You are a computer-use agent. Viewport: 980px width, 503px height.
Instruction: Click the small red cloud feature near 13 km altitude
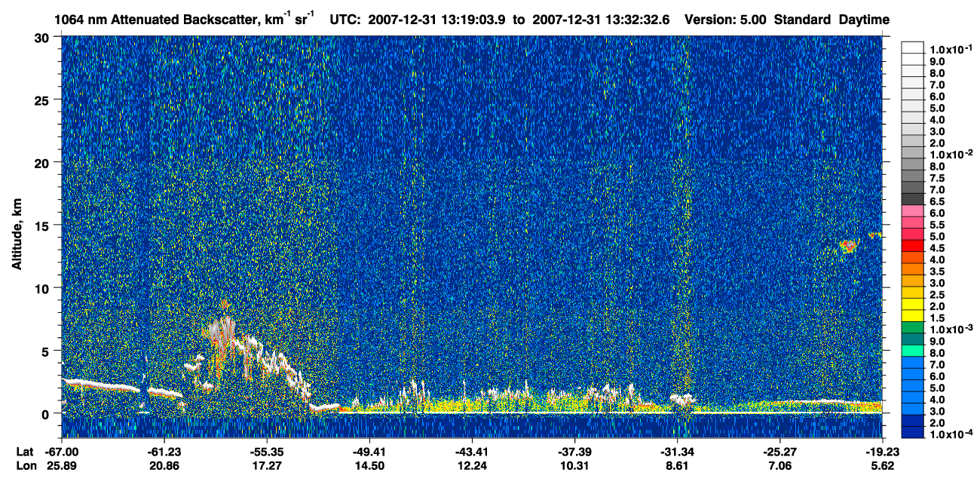pyautogui.click(x=850, y=245)
